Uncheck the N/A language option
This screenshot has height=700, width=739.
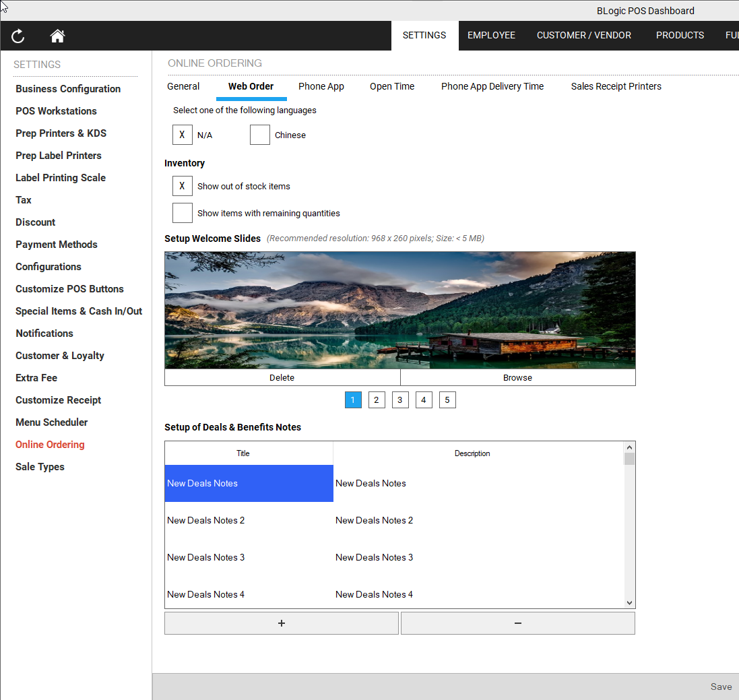[182, 134]
